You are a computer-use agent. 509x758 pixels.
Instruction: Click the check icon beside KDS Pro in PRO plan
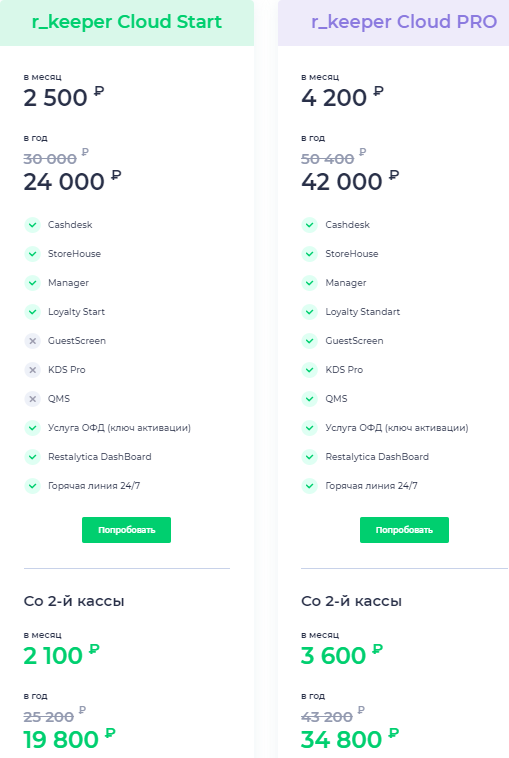(x=310, y=370)
